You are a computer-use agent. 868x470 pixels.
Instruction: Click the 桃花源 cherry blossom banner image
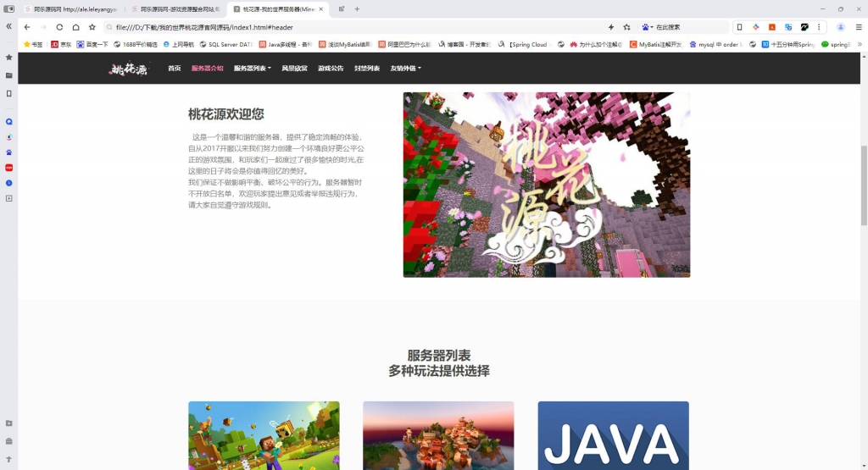tap(547, 185)
